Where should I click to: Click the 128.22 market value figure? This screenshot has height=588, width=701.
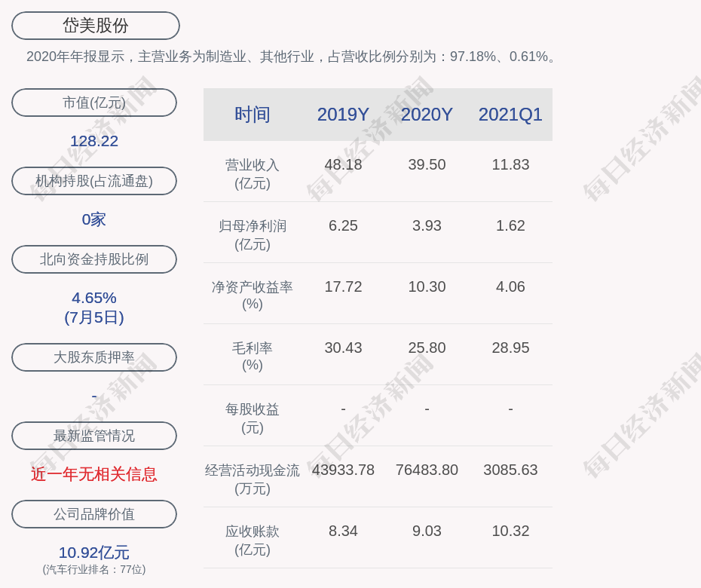coord(94,141)
